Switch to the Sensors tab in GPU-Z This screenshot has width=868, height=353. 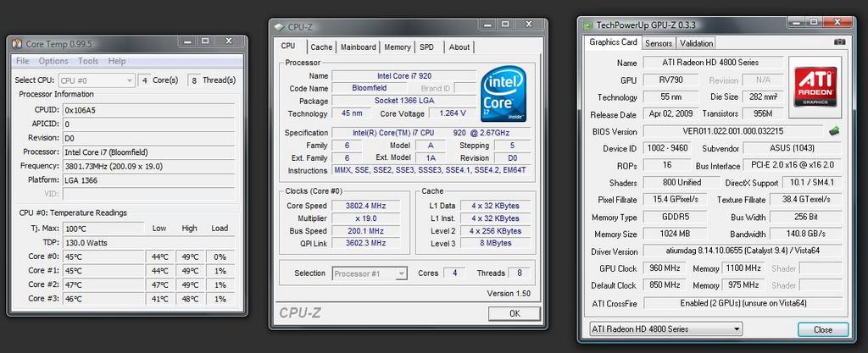coord(659,43)
